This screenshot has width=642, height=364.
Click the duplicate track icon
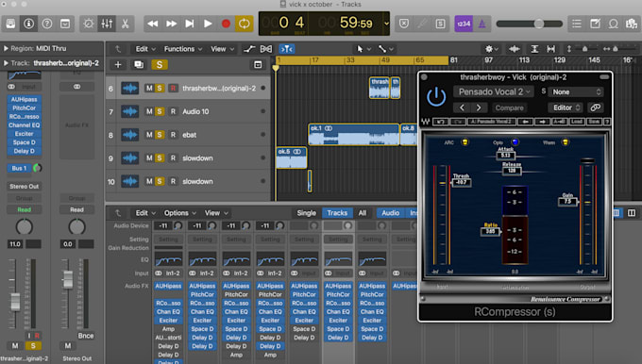click(139, 65)
